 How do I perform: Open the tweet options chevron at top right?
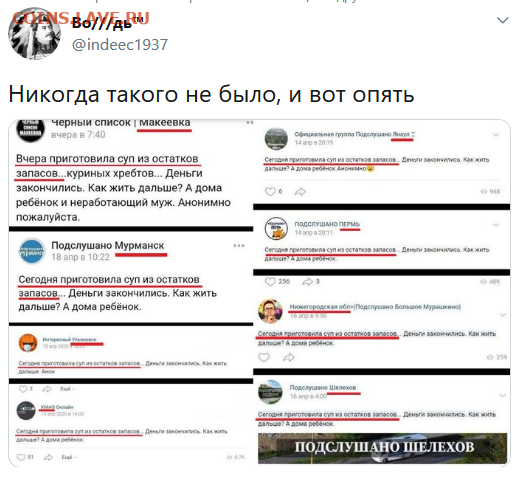(502, 20)
